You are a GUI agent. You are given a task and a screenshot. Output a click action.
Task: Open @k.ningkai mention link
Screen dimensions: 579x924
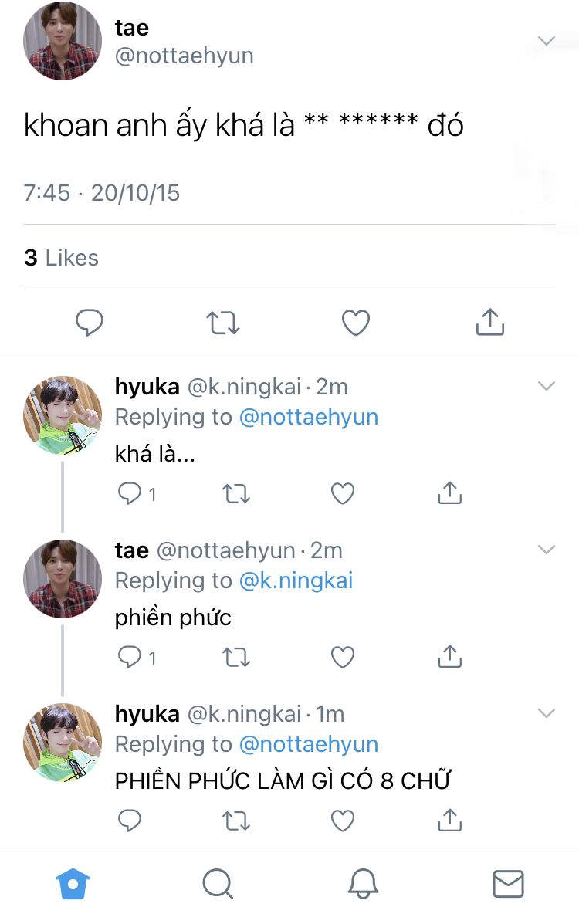pyautogui.click(x=296, y=580)
